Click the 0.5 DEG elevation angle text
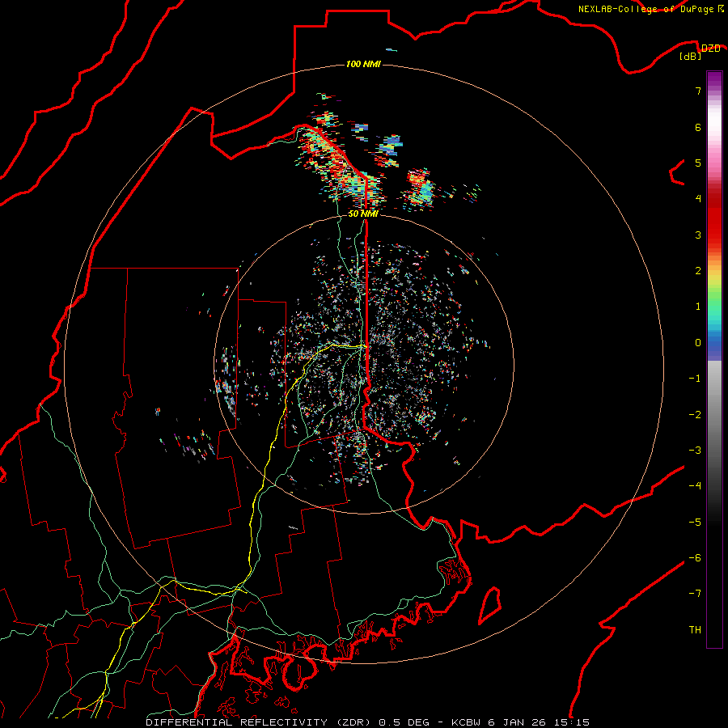This screenshot has width=728, height=728. (x=405, y=722)
